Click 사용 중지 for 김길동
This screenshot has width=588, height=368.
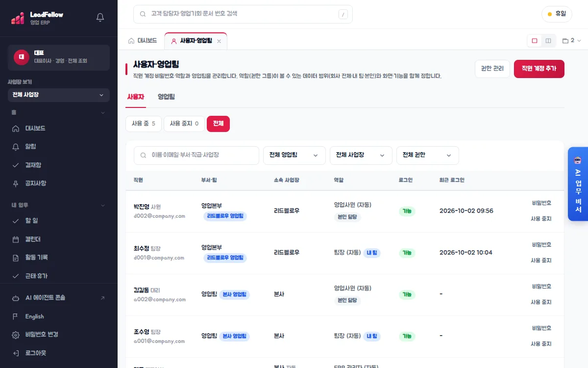pyautogui.click(x=541, y=302)
